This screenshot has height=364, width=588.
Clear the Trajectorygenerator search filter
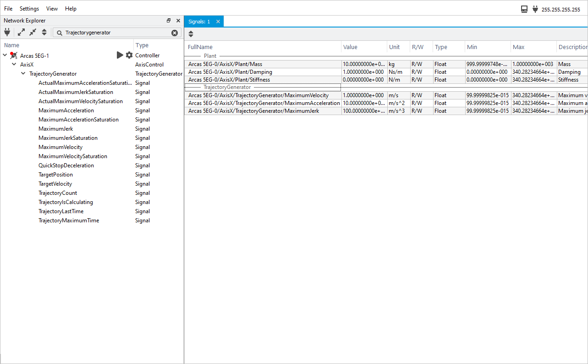click(x=175, y=33)
